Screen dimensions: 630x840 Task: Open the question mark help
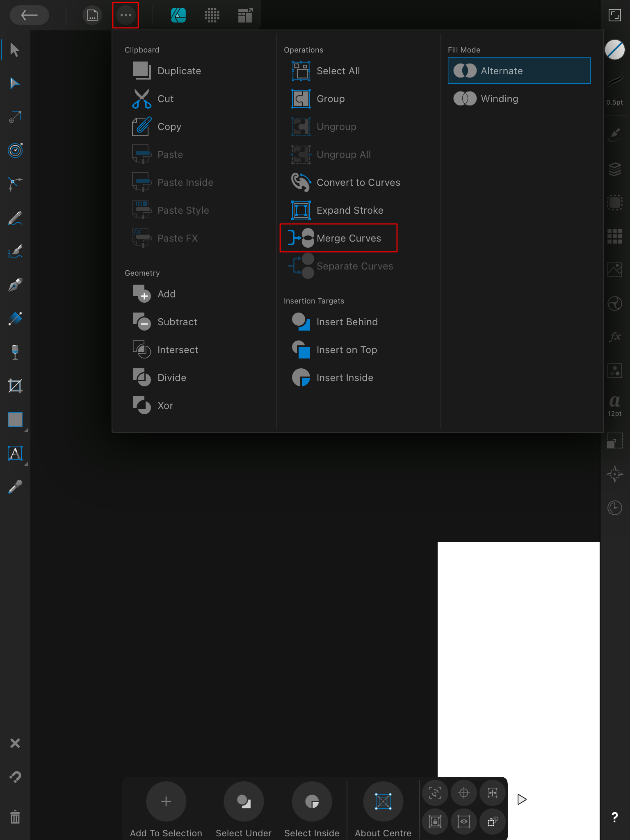coord(615,817)
